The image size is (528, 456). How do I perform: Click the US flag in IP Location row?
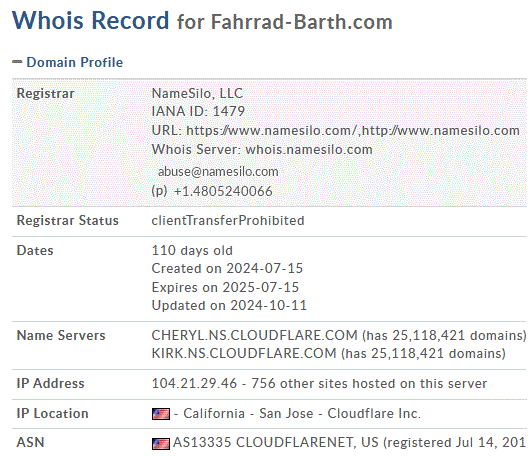tap(161, 414)
